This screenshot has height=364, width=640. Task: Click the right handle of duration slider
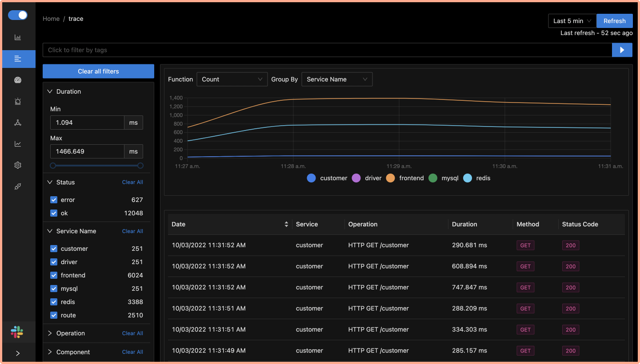(x=140, y=166)
